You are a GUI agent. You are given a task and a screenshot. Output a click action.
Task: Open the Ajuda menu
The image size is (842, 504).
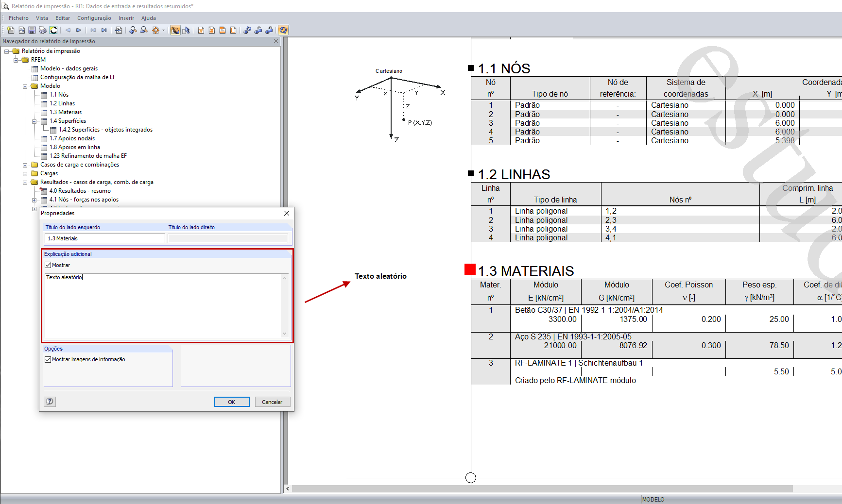coord(149,18)
